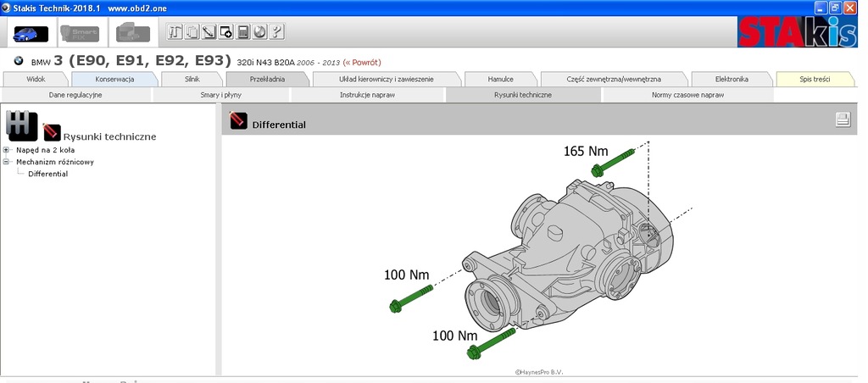
Task: Expand the Napęd na 2 koła node
Action: [7, 150]
